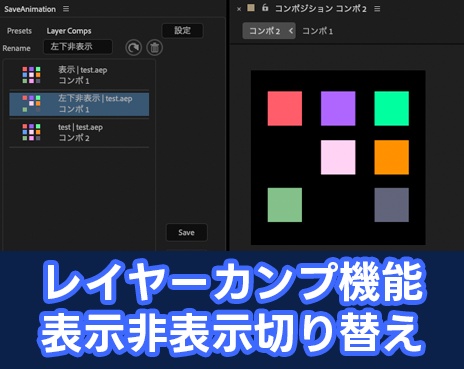Viewport: 464px width, 369px height.
Task: Select the コンポ1 breadcrumb tab
Action: (317, 31)
